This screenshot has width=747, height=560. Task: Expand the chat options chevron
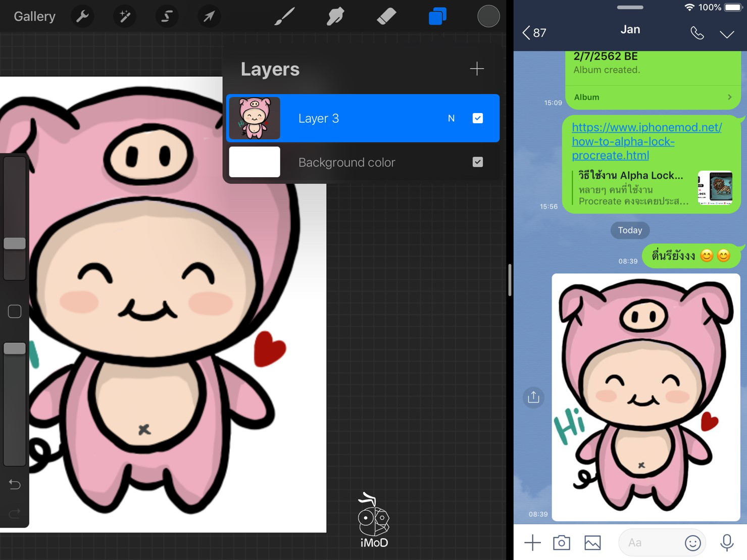[x=726, y=34]
